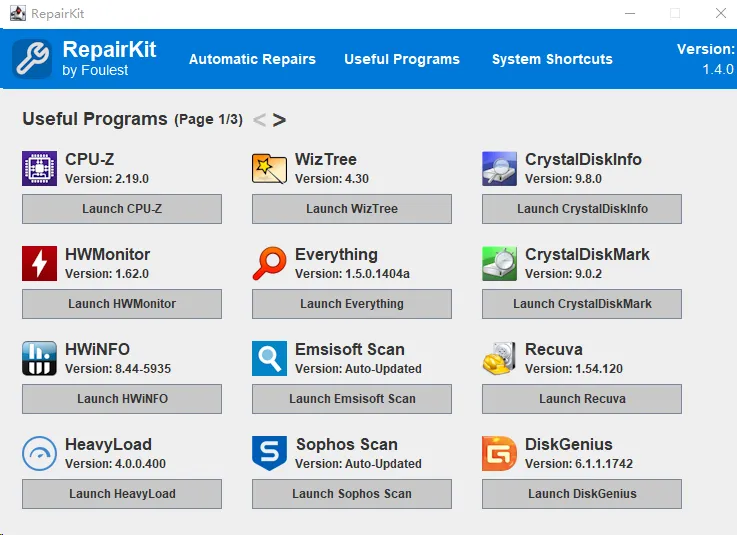Viewport: 737px width, 535px height.
Task: Click the Everything orange magnifier icon
Action: click(x=269, y=263)
